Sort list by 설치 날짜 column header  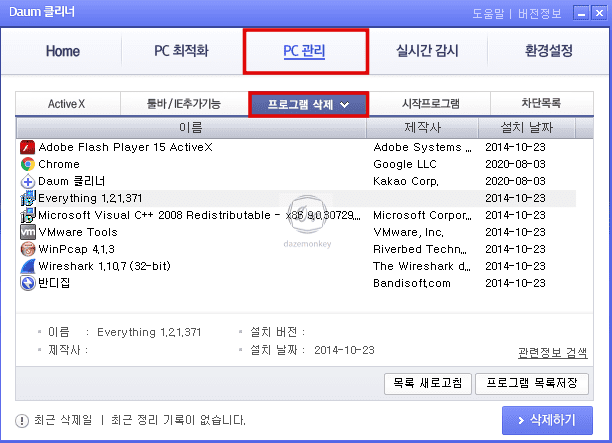click(x=527, y=128)
